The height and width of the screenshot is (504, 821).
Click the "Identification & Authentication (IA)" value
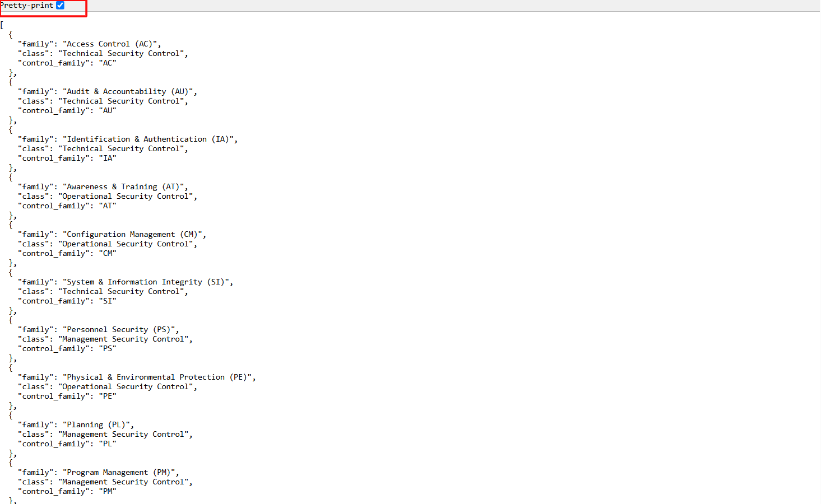tap(150, 139)
